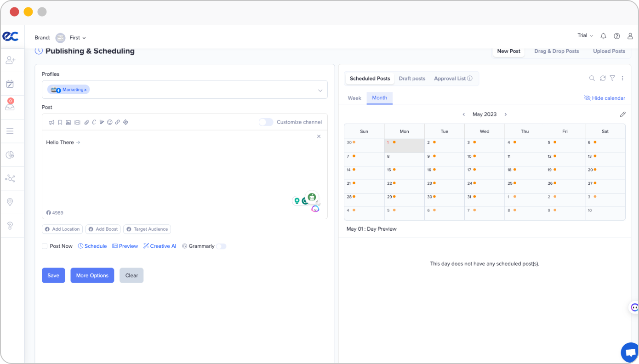Check the Post Now checkbox
This screenshot has height=364, width=639.
tap(45, 246)
